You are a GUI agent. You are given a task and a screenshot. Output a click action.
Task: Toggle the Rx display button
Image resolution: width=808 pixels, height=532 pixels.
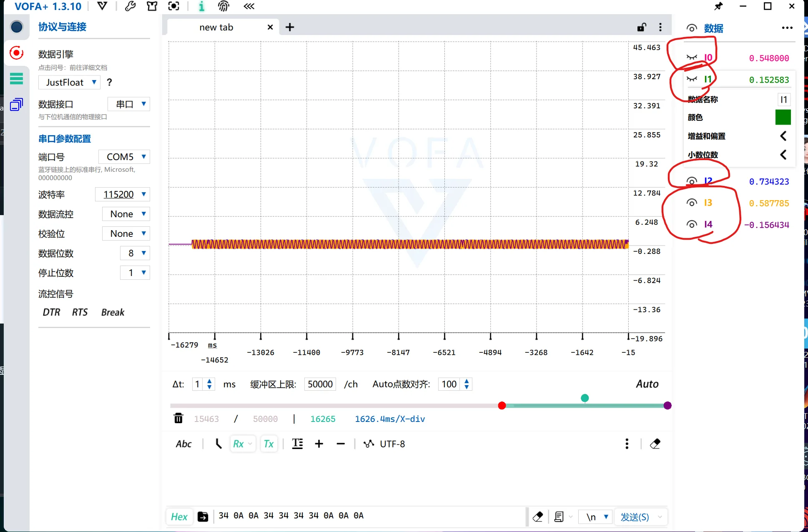(x=243, y=444)
